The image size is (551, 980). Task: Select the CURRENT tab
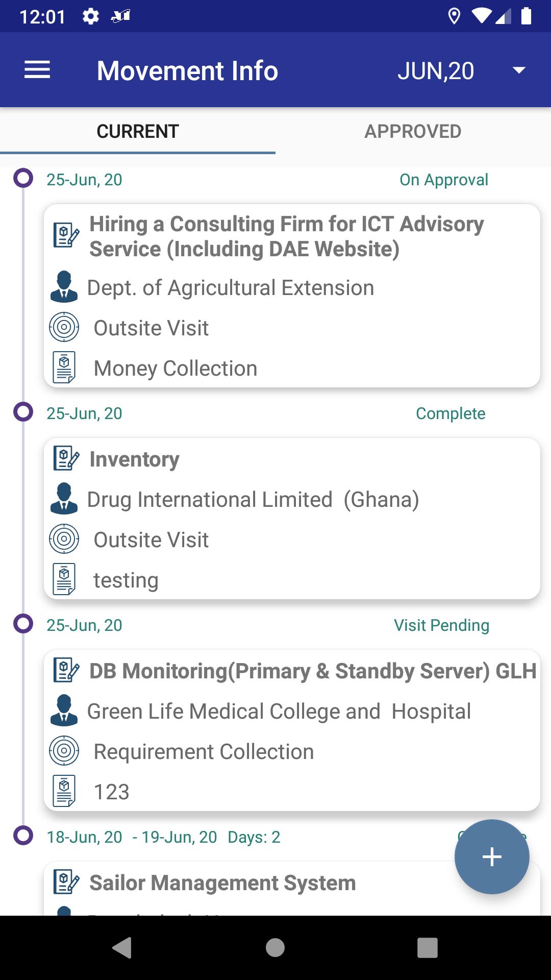click(138, 131)
